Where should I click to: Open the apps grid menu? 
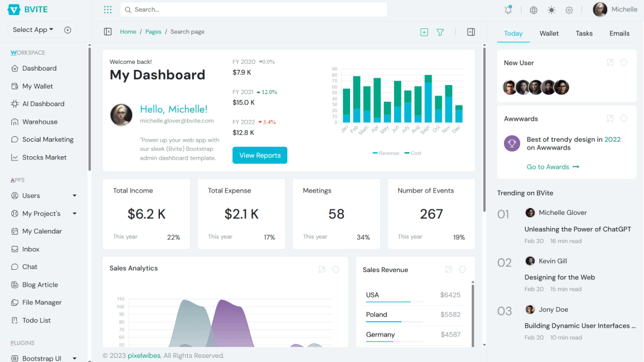(x=107, y=9)
